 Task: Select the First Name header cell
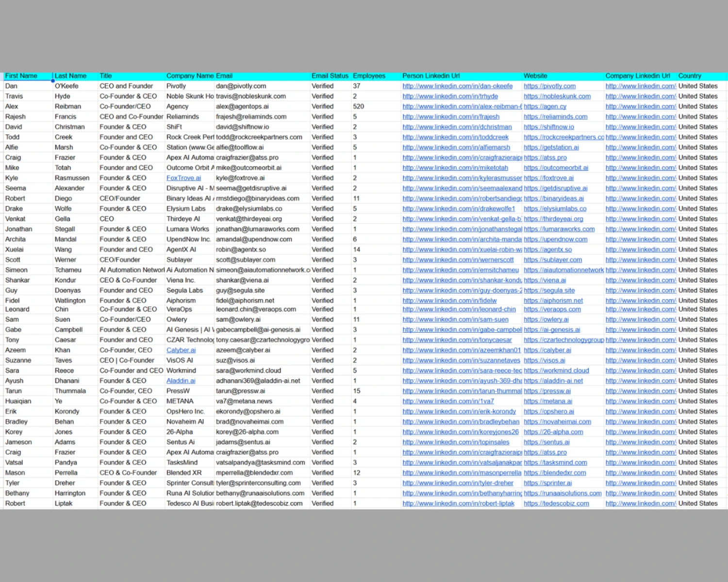[x=28, y=76]
